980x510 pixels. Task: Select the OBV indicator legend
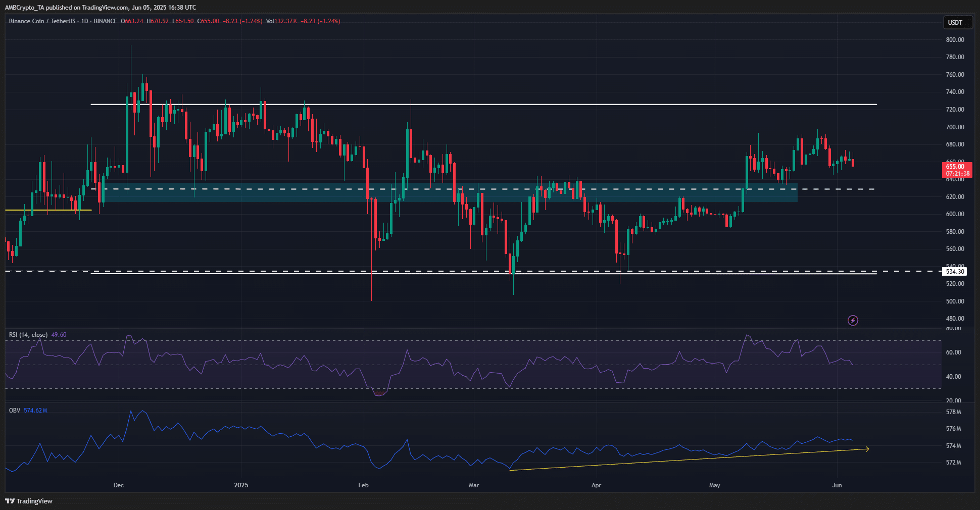click(x=14, y=410)
